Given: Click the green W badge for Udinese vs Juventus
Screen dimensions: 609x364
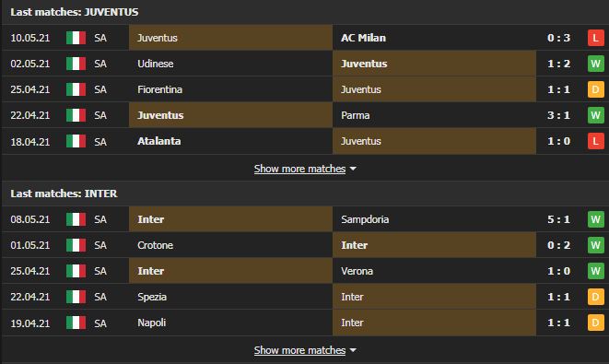Looking at the screenshot, I should coord(595,64).
